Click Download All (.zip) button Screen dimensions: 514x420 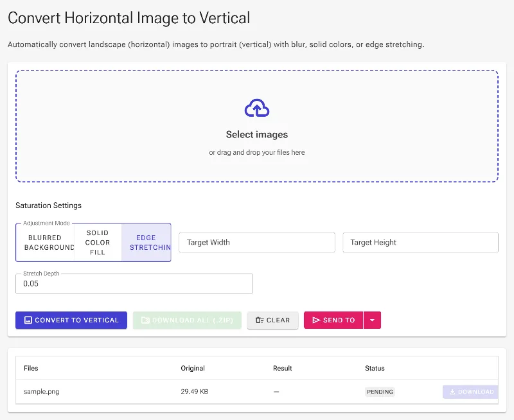tap(187, 320)
